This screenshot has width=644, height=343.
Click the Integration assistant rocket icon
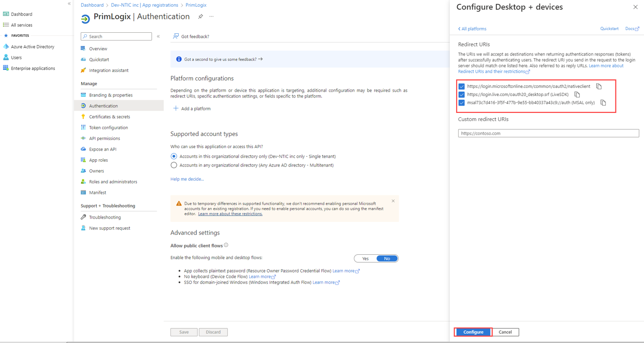(x=83, y=70)
